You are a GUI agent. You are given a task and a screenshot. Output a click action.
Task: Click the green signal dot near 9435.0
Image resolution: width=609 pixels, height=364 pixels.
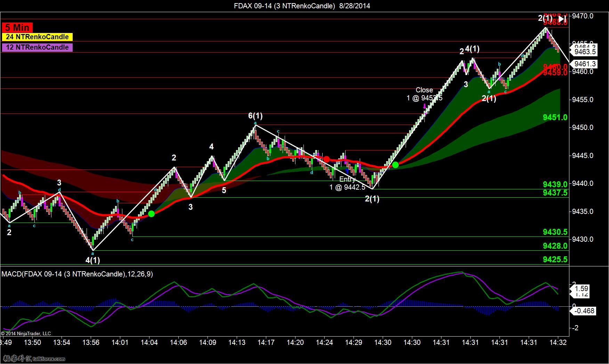click(x=151, y=214)
